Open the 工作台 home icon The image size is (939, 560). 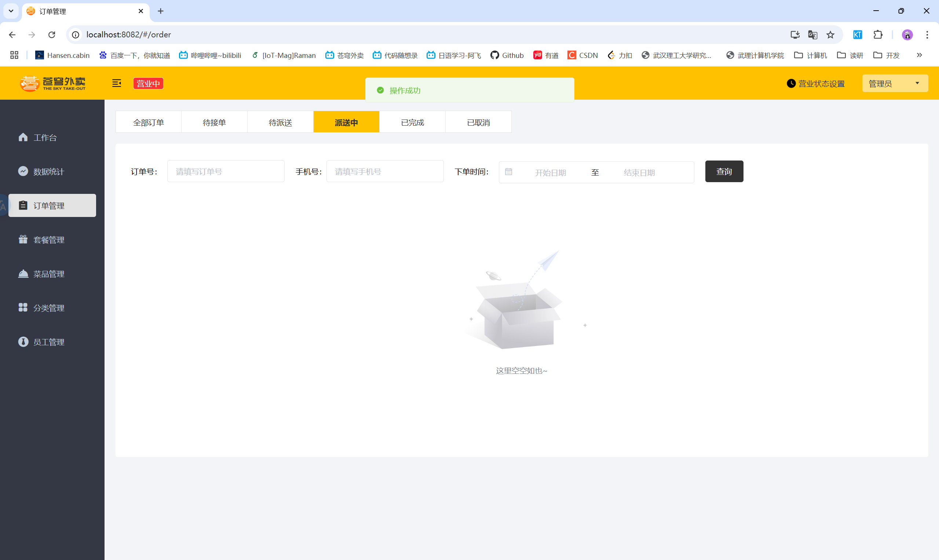click(x=23, y=137)
